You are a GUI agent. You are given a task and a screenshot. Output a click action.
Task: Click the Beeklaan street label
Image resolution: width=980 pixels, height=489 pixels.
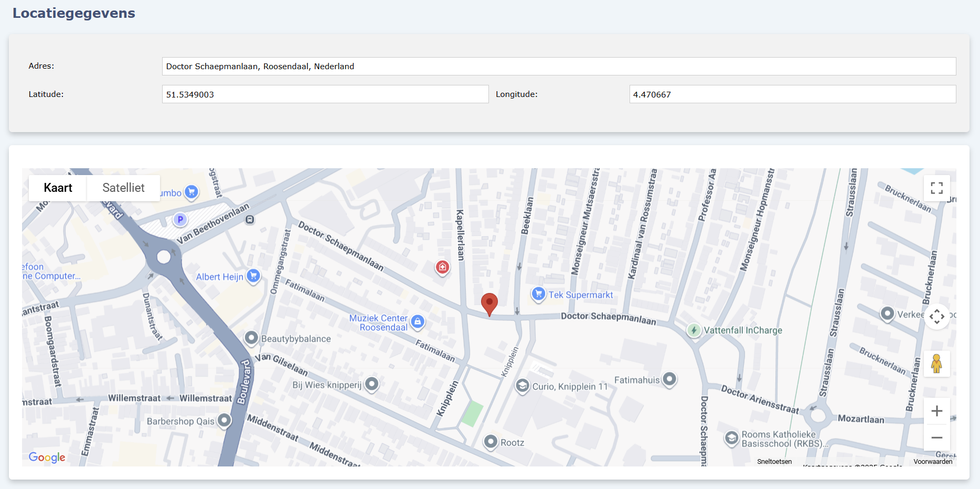coord(527,215)
